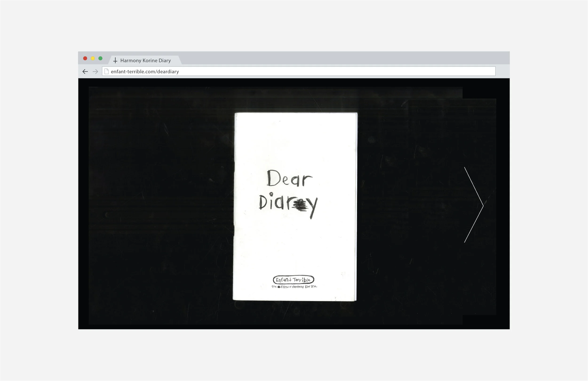This screenshot has height=381, width=588.
Task: Click the yellow minimize window button
Action: pyautogui.click(x=93, y=58)
